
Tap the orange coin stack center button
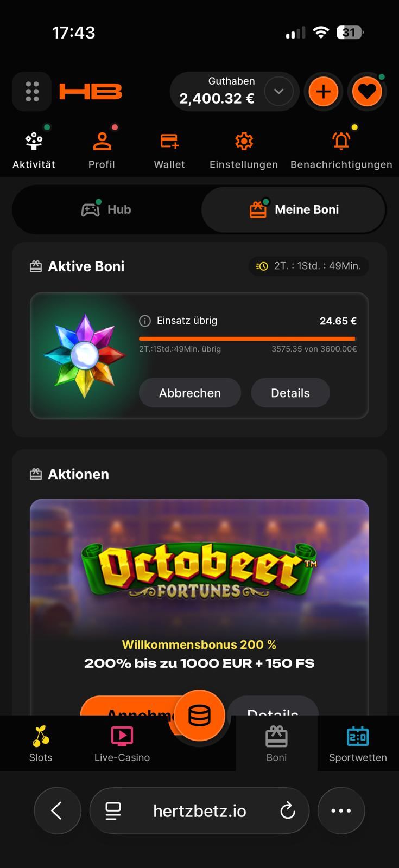tap(199, 716)
